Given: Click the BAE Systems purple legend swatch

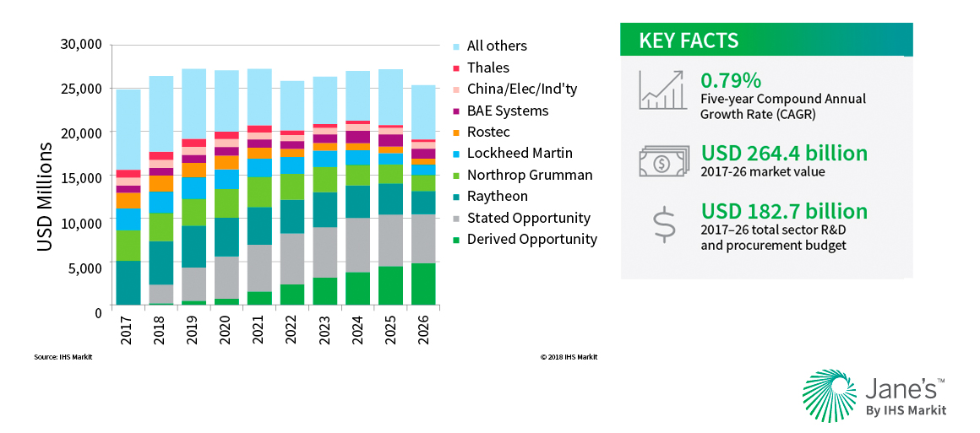Looking at the screenshot, I should coord(456,111).
